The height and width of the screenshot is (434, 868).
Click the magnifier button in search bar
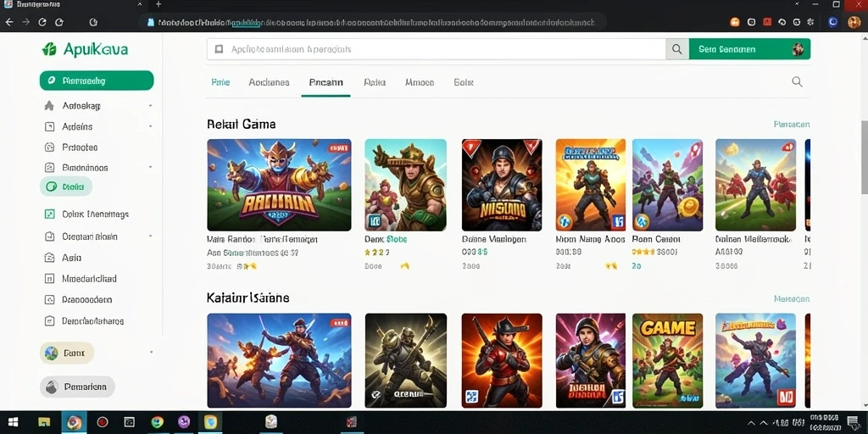click(677, 49)
